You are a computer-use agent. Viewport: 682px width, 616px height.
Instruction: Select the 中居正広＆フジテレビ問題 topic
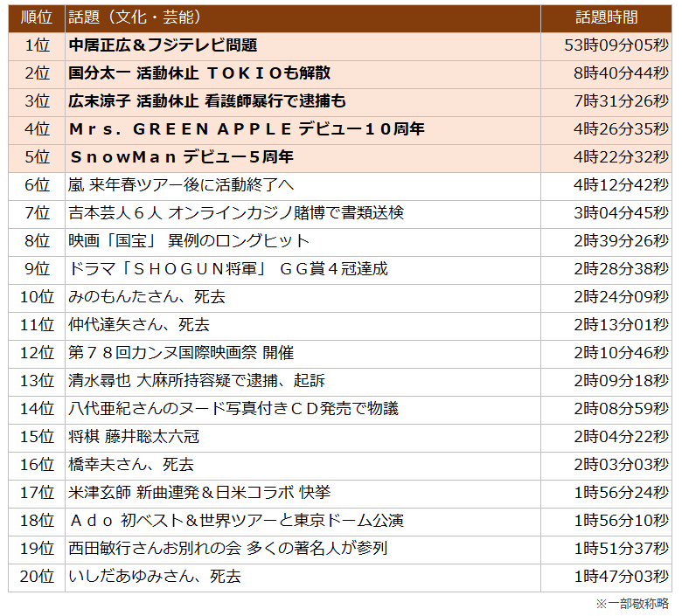click(x=163, y=45)
